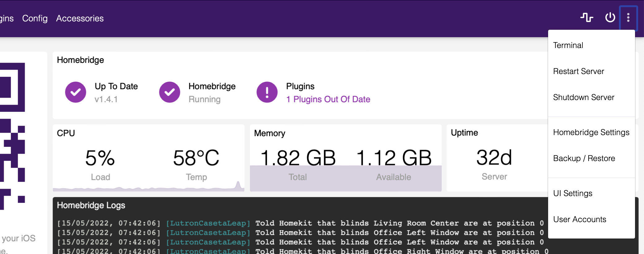
Task: Click the 1 Plugins Out Of Date link
Action: pos(328,99)
